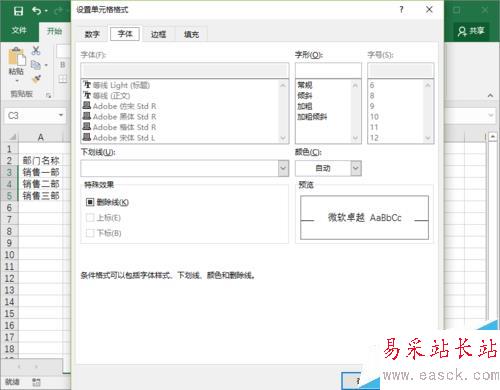Click the Copy icon in clipboard group
Screen dimensions: 500x390
pos(36,64)
